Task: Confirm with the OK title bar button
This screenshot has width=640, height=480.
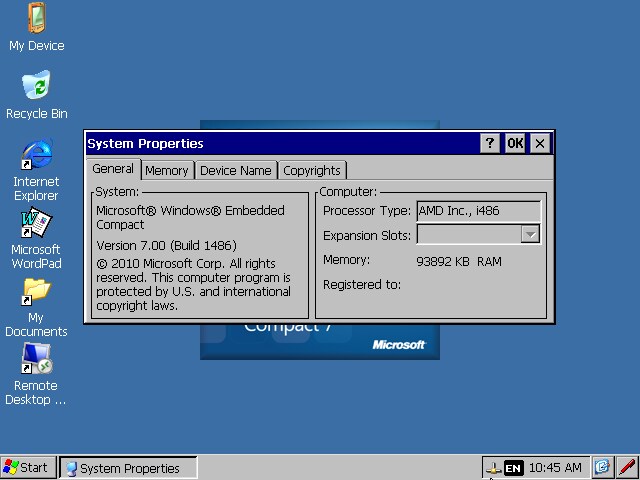Action: [x=515, y=143]
